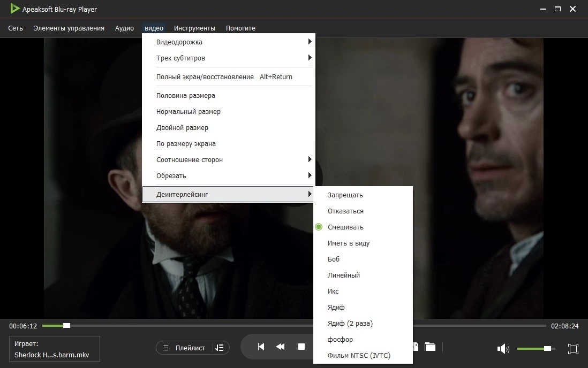
Task: Toggle fullscreen with the corner-brackets icon
Action: pos(573,349)
